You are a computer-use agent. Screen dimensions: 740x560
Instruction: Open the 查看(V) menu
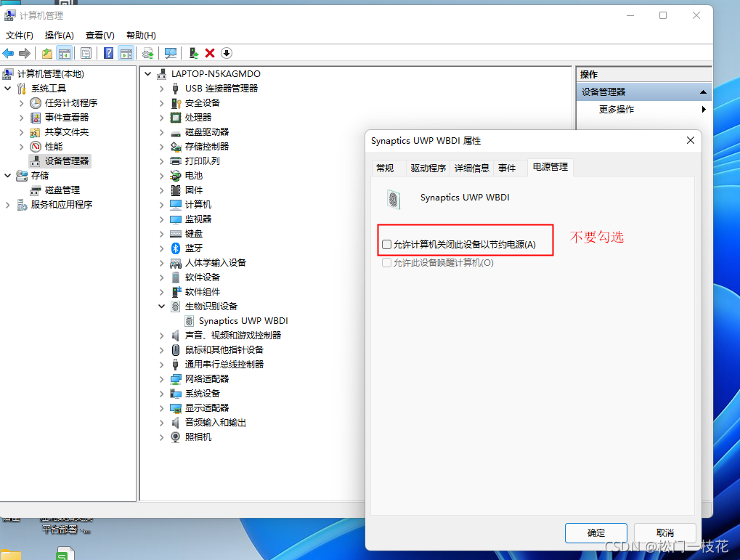pos(100,36)
